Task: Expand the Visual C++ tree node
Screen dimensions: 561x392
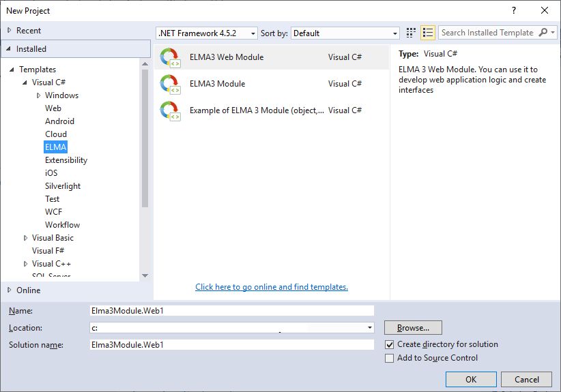Action: pos(25,264)
